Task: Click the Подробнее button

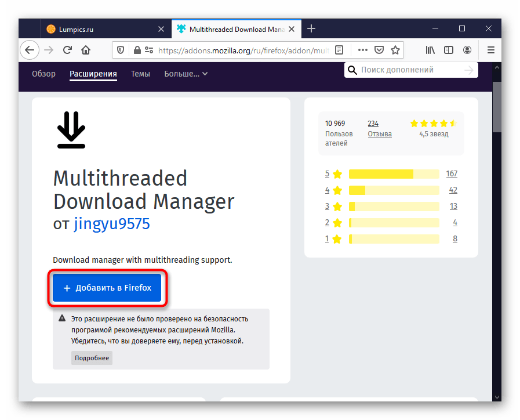Action: (92, 358)
